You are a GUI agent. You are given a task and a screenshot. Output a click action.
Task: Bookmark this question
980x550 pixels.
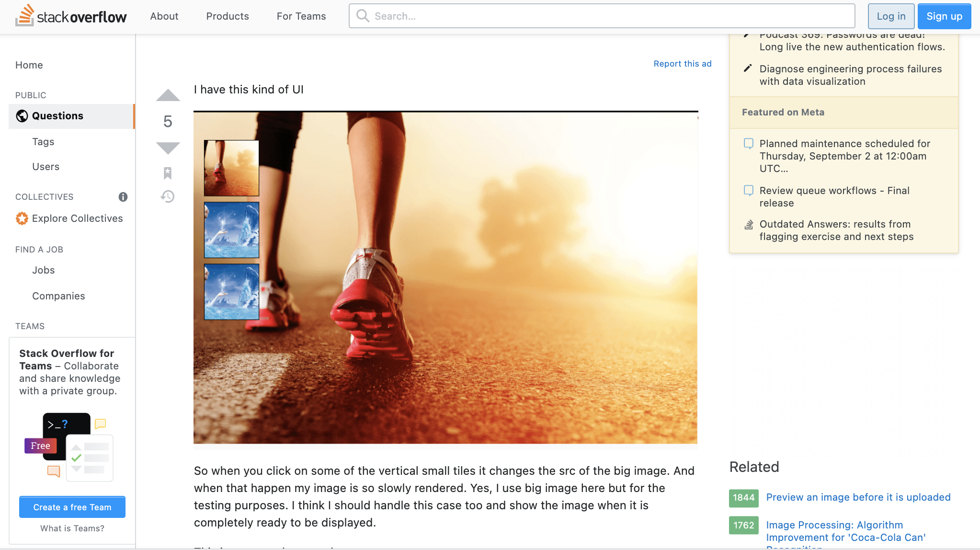[168, 173]
